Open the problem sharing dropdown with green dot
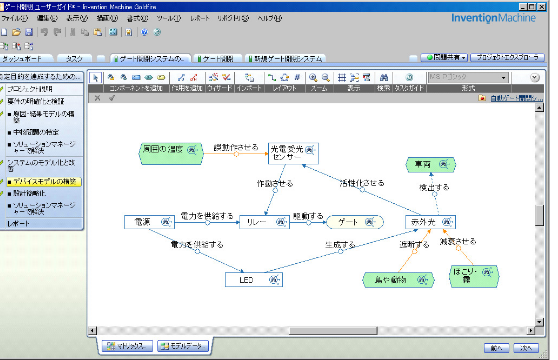The width and height of the screenshot is (558, 360). (x=444, y=57)
